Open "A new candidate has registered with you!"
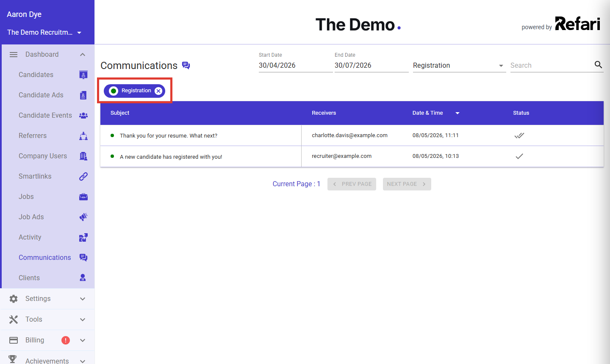The height and width of the screenshot is (364, 610). [x=171, y=157]
